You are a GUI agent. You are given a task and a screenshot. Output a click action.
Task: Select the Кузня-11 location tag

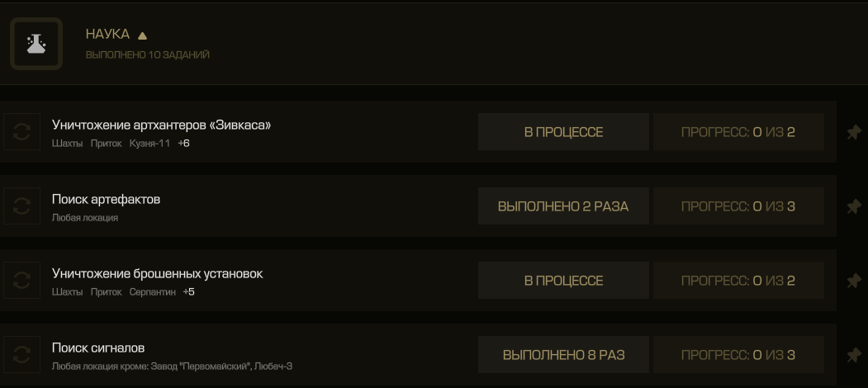tap(149, 144)
